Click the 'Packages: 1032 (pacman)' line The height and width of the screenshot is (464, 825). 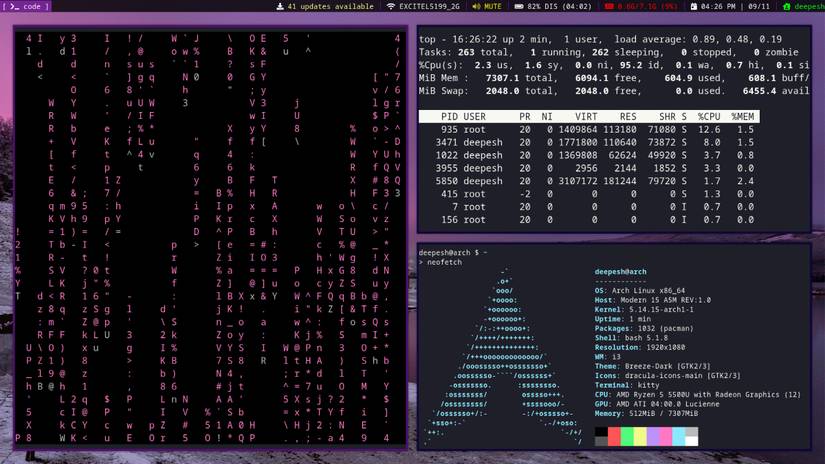644,328
